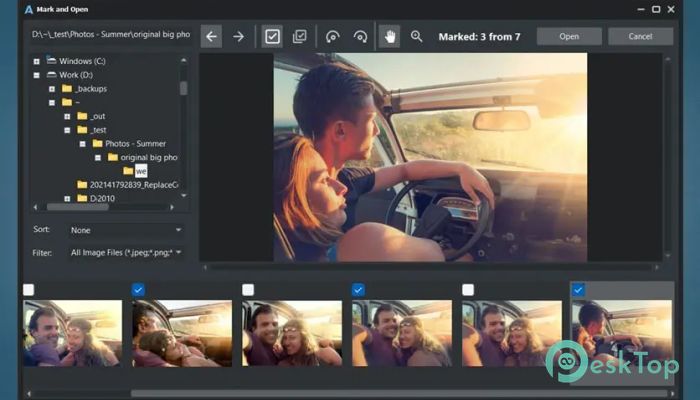
Task: Click the _out folder icon
Action: pos(82,116)
